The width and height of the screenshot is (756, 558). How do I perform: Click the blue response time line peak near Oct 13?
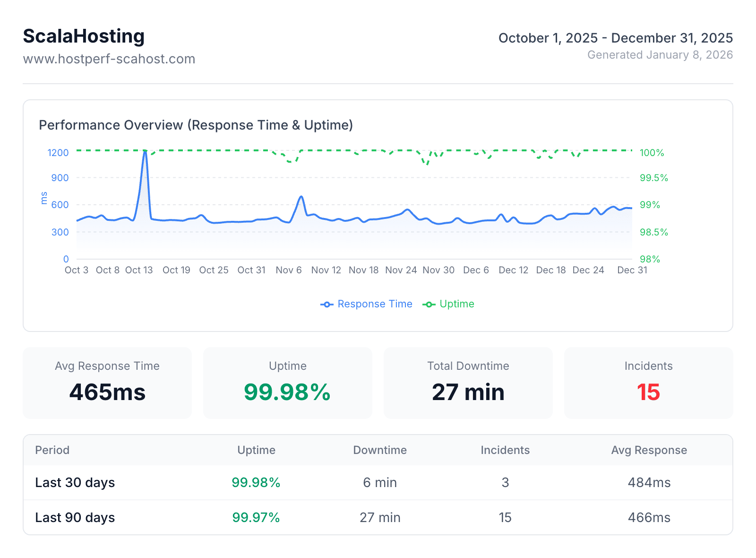point(145,151)
